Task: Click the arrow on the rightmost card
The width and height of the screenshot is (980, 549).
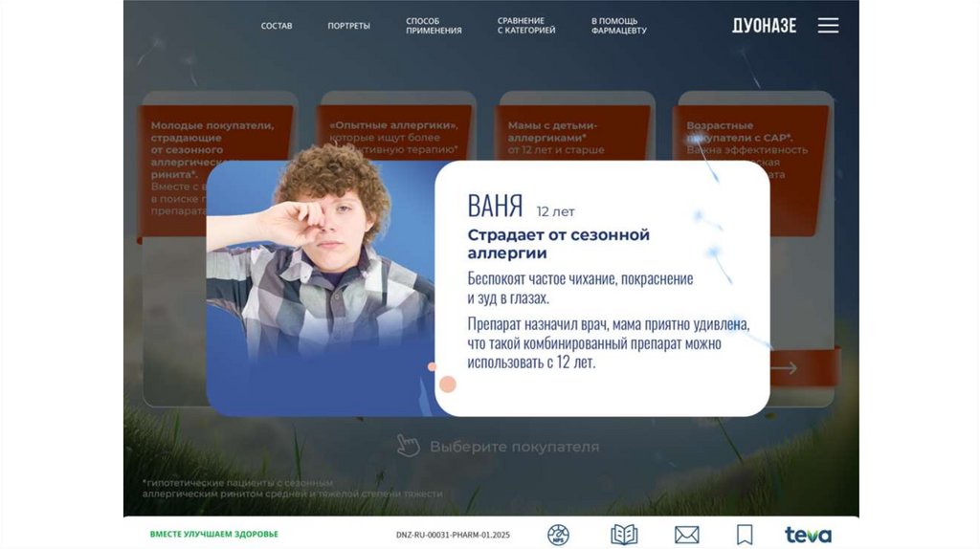Action: (x=785, y=368)
